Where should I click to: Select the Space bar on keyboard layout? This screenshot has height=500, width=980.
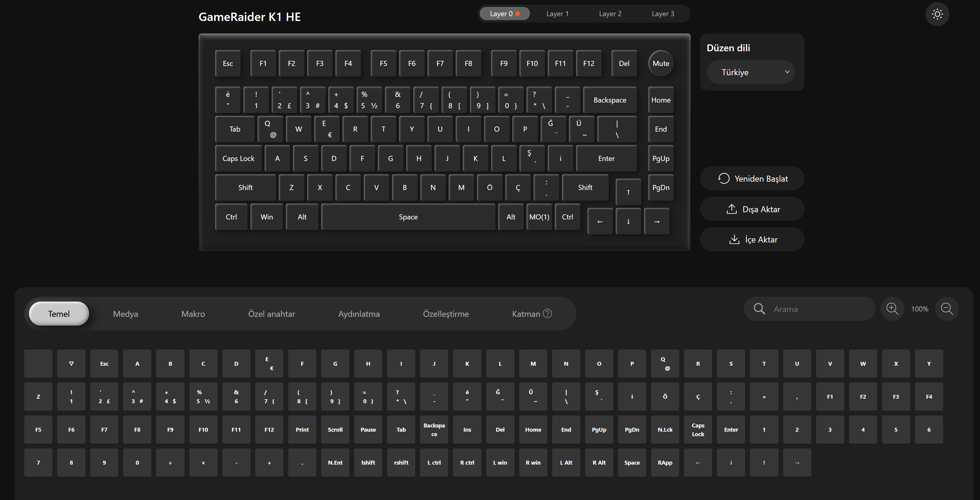pyautogui.click(x=408, y=217)
